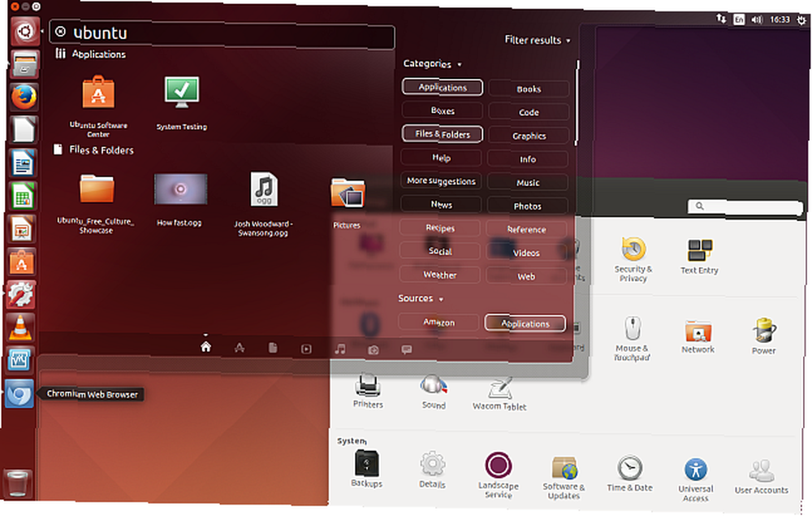
Task: Open Landscape Service settings
Action: (x=499, y=475)
